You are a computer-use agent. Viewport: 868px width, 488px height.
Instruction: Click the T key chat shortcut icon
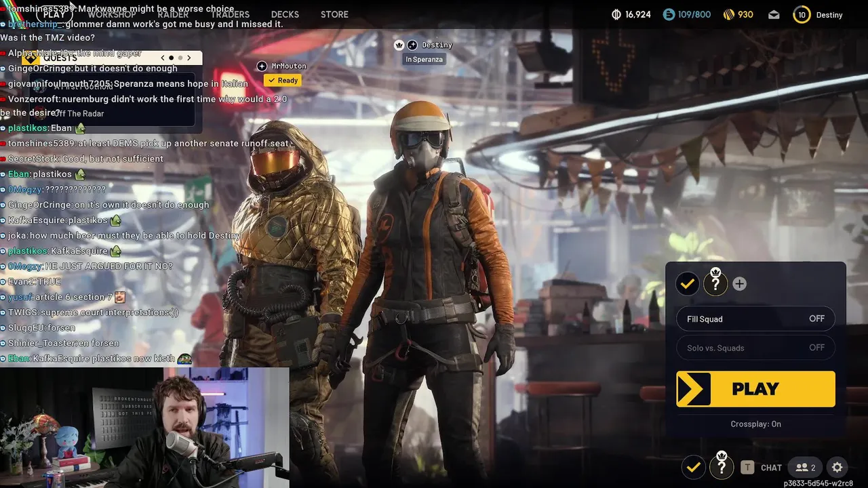747,467
